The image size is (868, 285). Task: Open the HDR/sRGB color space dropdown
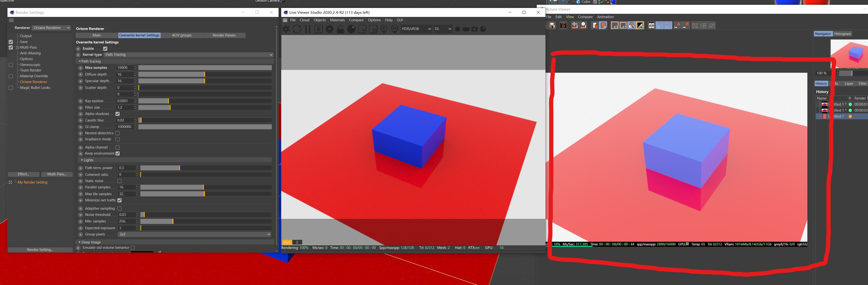coord(416,29)
